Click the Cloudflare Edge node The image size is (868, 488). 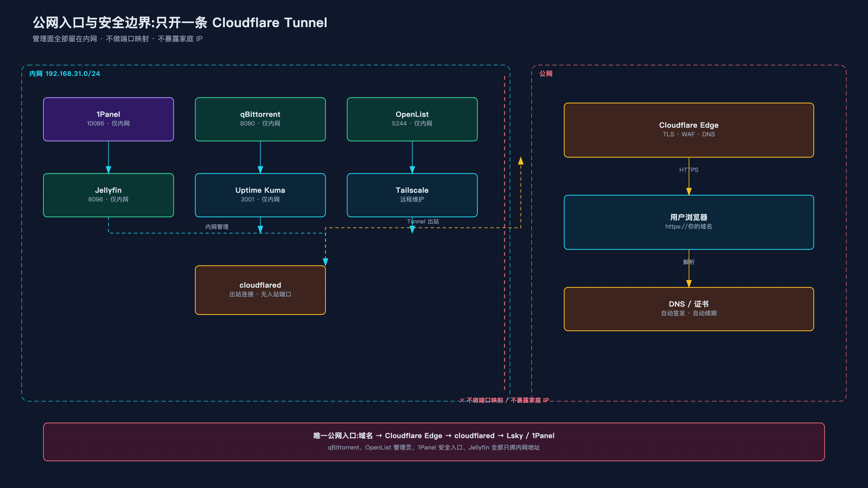[x=689, y=130]
